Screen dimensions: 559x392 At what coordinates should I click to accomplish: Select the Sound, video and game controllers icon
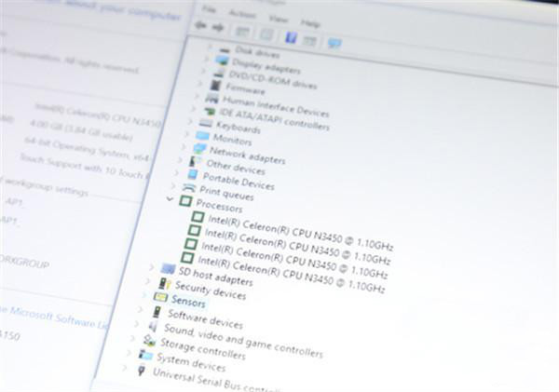click(153, 326)
